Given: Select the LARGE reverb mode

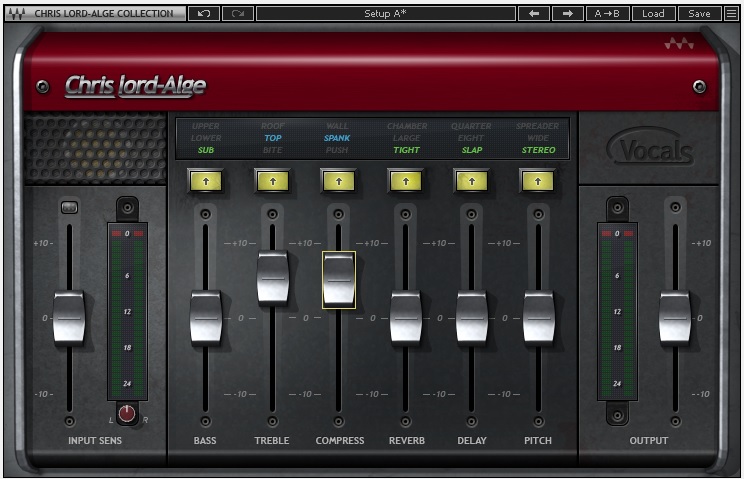Looking at the screenshot, I should click(407, 138).
